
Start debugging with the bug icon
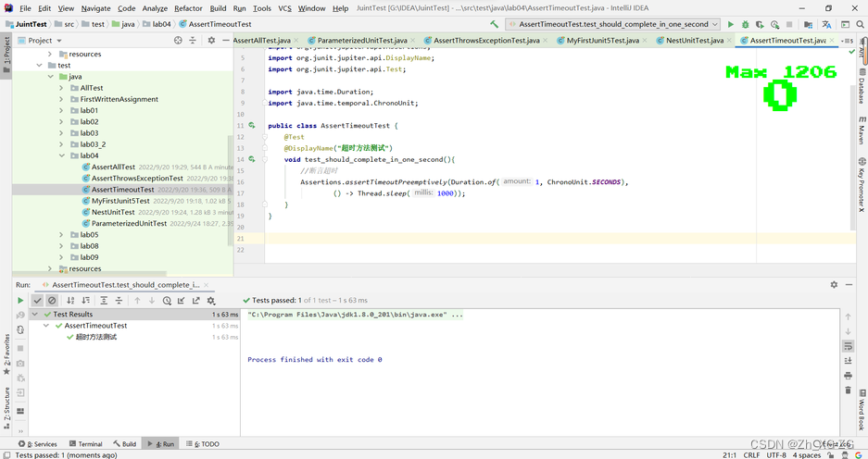(745, 24)
